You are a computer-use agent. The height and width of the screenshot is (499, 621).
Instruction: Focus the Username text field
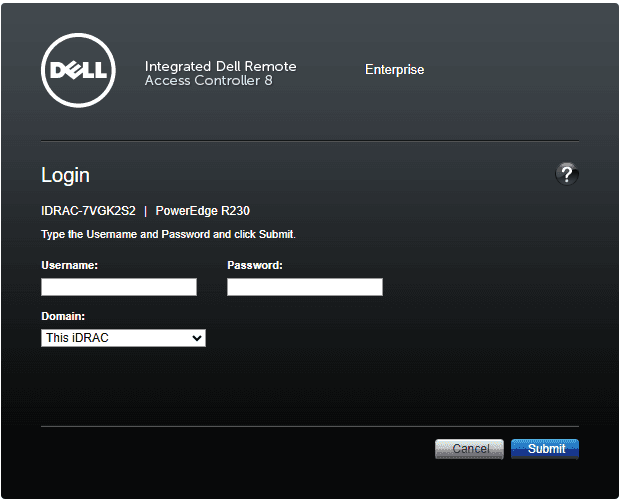pyautogui.click(x=119, y=287)
